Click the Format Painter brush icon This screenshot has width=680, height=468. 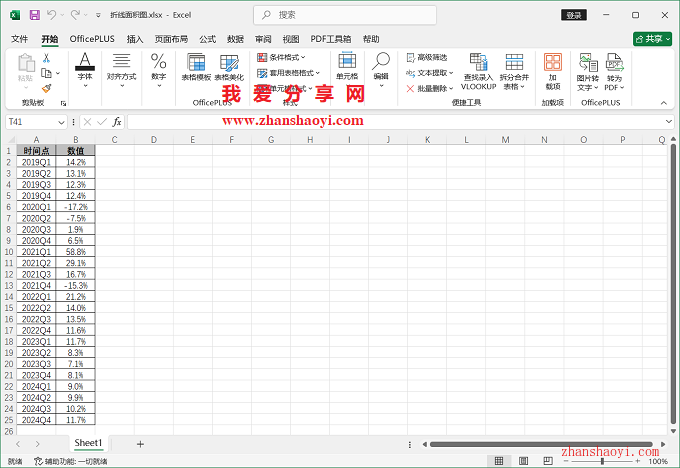[46, 88]
